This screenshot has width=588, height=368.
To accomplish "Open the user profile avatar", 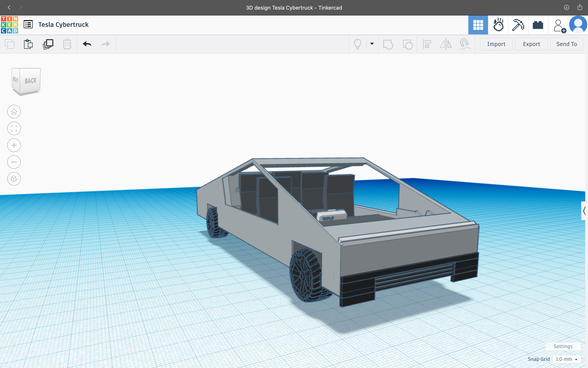I will [x=578, y=25].
